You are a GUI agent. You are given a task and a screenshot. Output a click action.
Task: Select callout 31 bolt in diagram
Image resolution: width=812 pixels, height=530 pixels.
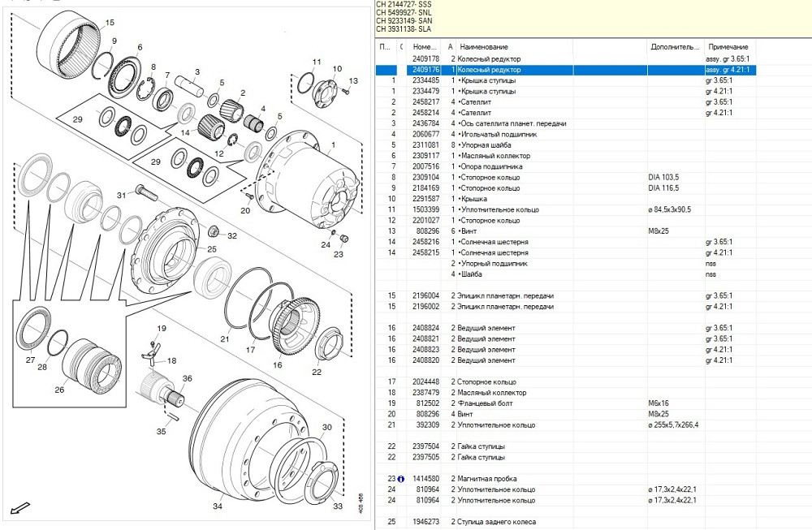(120, 195)
